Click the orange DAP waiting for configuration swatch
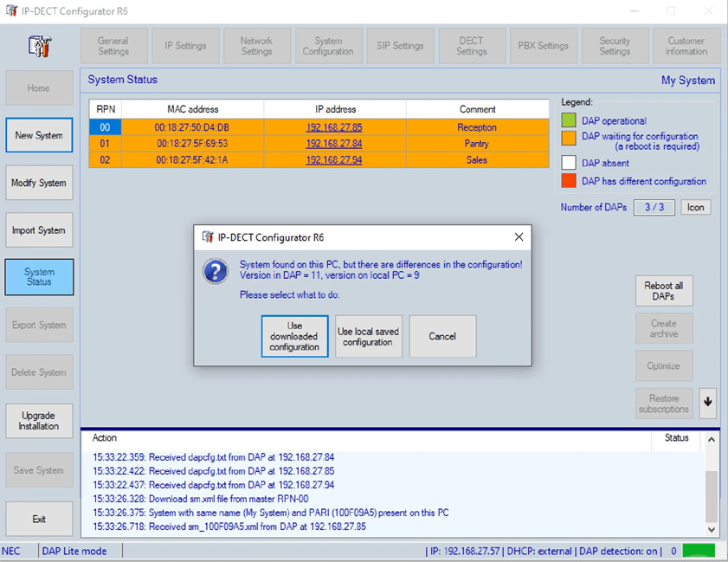 pyautogui.click(x=569, y=138)
